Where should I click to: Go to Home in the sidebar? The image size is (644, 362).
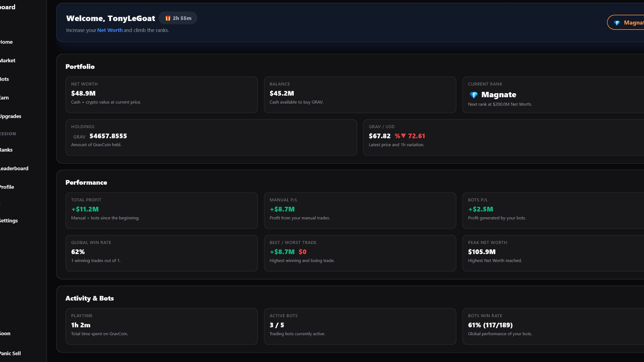pos(6,42)
